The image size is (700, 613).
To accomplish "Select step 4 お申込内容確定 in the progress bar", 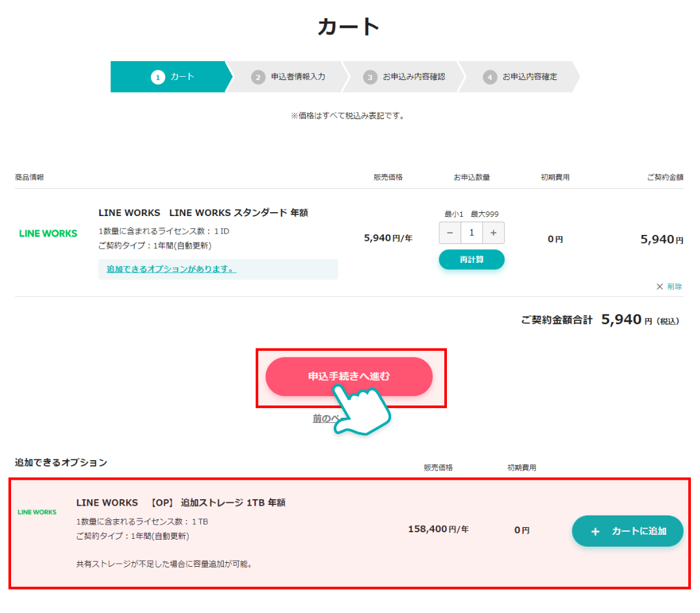I will (520, 77).
